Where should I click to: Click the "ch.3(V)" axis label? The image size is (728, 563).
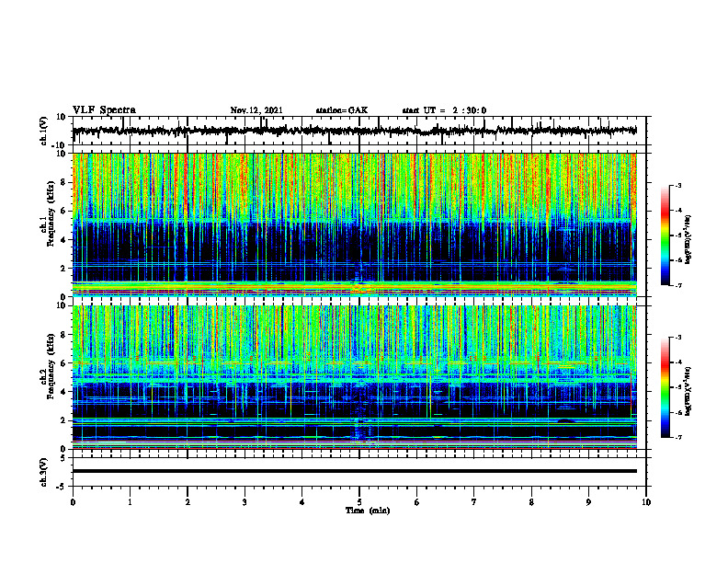click(43, 472)
